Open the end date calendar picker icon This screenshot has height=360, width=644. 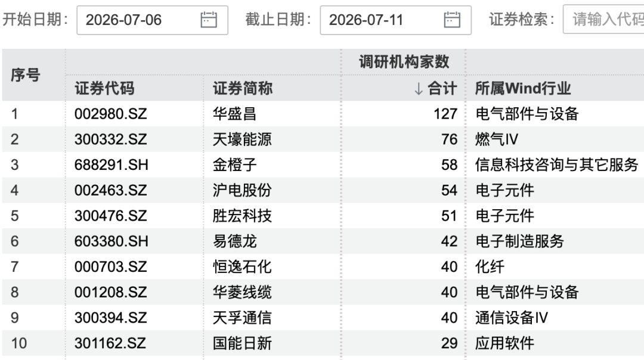coord(452,20)
